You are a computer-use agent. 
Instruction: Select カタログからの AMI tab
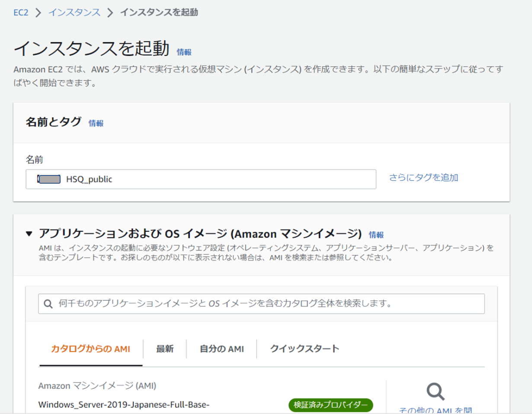[91, 349]
